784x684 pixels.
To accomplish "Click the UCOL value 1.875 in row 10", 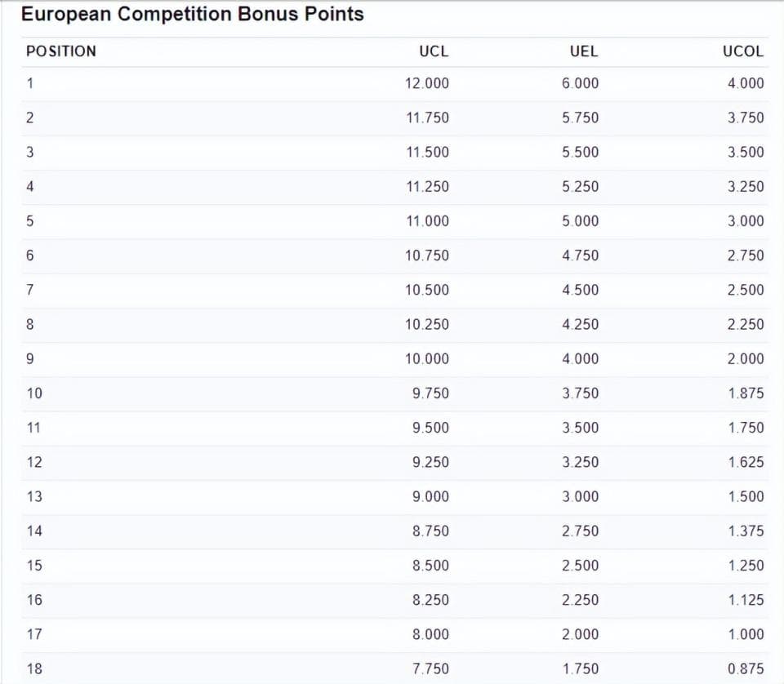I will (x=746, y=393).
